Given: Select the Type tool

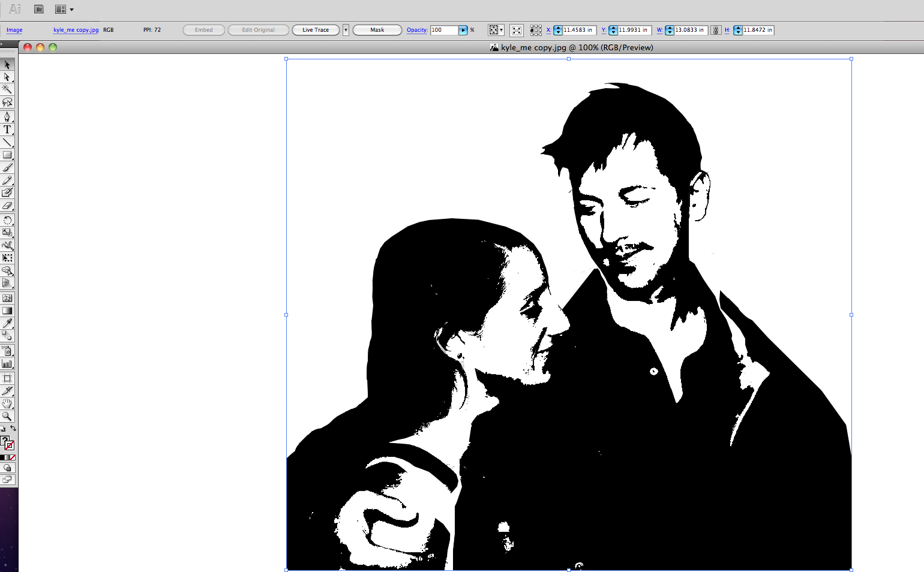Looking at the screenshot, I should [x=7, y=130].
